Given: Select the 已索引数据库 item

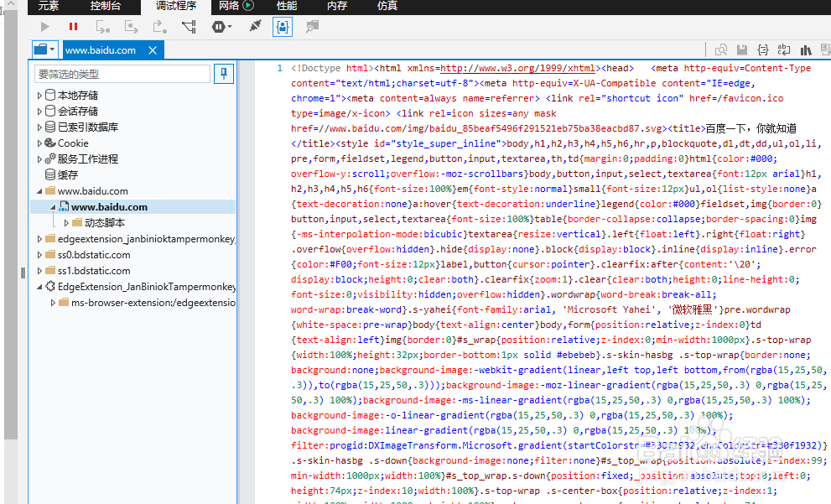Looking at the screenshot, I should tap(88, 127).
